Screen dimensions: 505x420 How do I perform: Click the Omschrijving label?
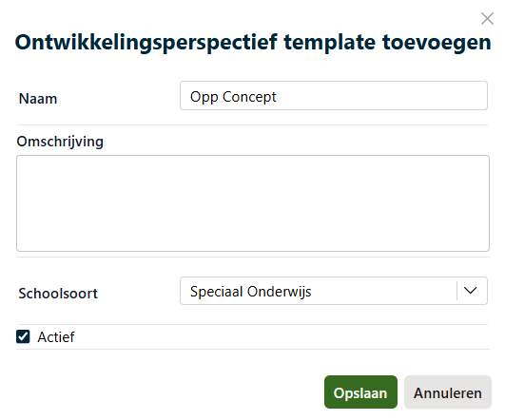coord(60,142)
